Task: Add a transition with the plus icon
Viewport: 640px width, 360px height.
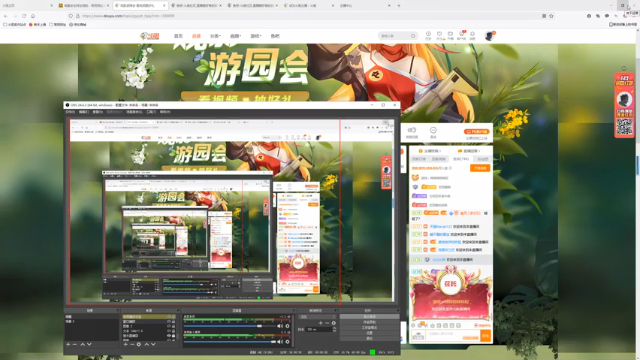Action: click(x=320, y=323)
